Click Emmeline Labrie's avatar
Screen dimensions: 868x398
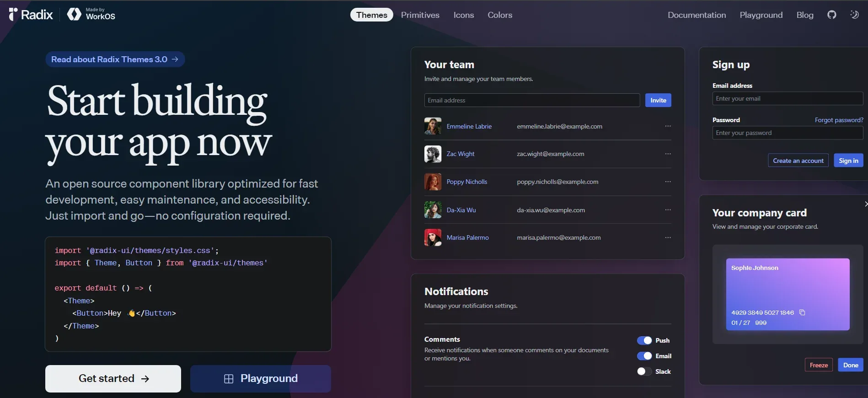(x=433, y=126)
